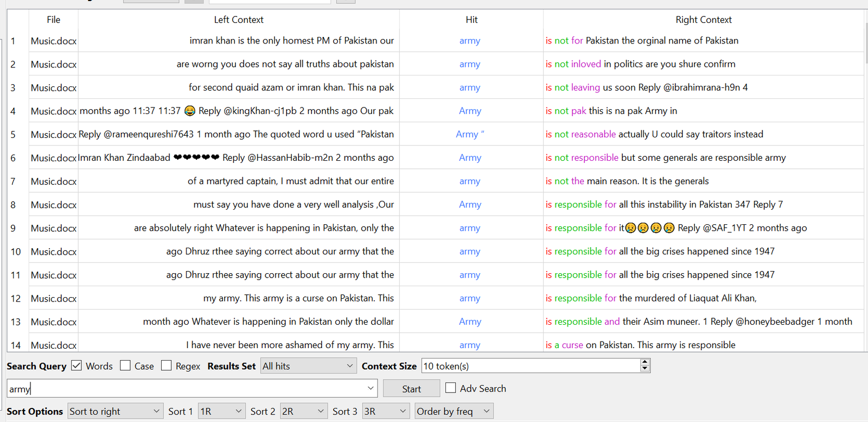The width and height of the screenshot is (868, 422).
Task: Tick the Adv Search checkbox
Action: pyautogui.click(x=450, y=388)
